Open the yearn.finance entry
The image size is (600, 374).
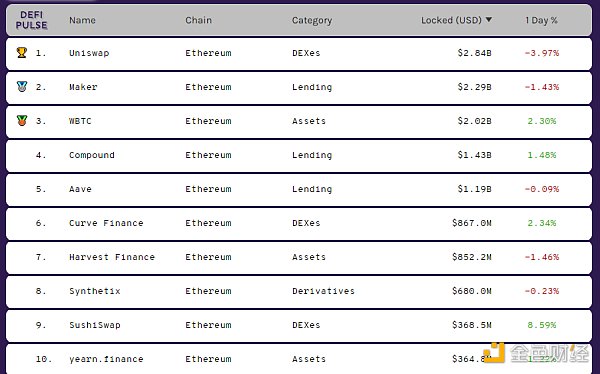[x=106, y=359]
